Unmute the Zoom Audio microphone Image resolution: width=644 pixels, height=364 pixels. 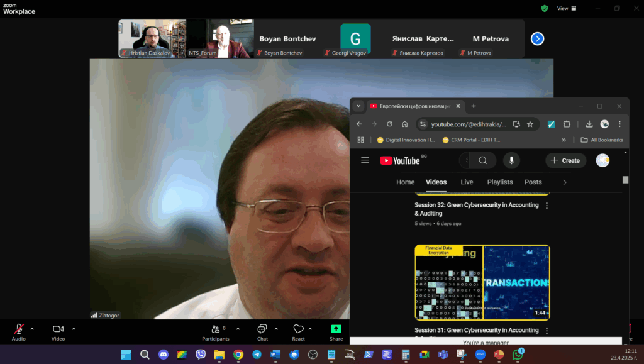[x=18, y=332]
